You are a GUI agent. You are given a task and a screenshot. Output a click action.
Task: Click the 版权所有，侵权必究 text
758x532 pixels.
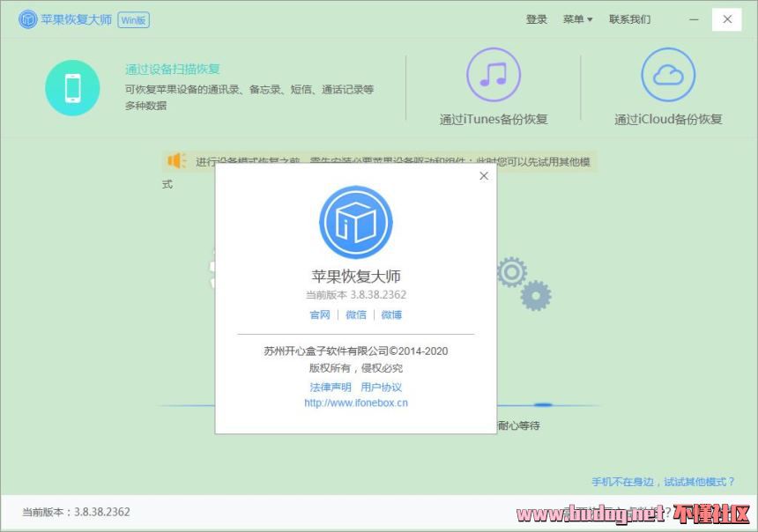[x=356, y=368]
